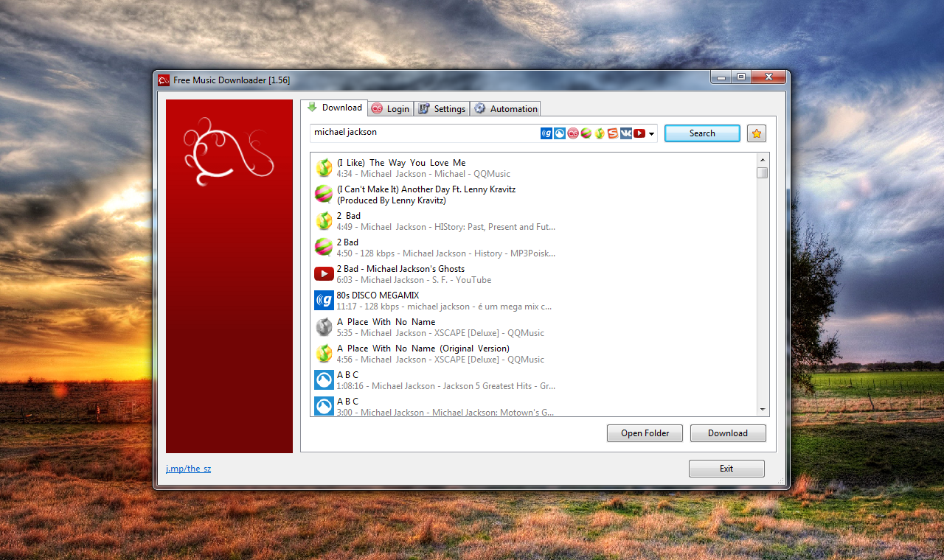Click the Download button below the results

coord(727,433)
